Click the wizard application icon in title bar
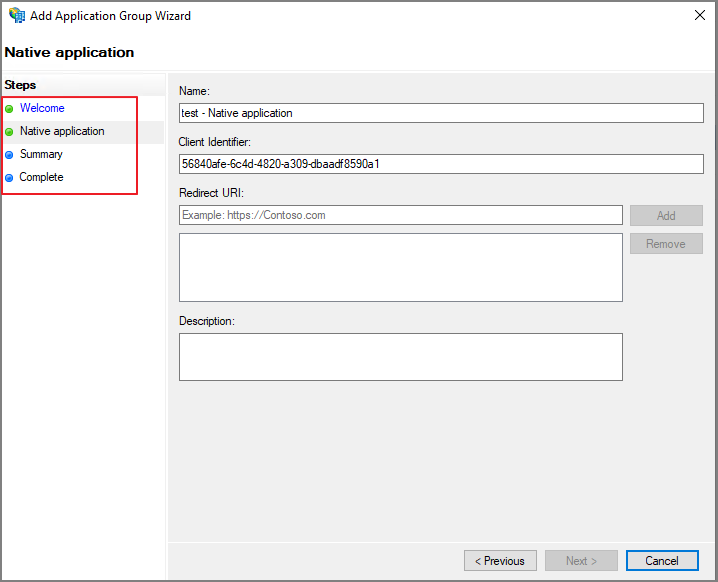Screen dimensions: 718x582 point(17,15)
